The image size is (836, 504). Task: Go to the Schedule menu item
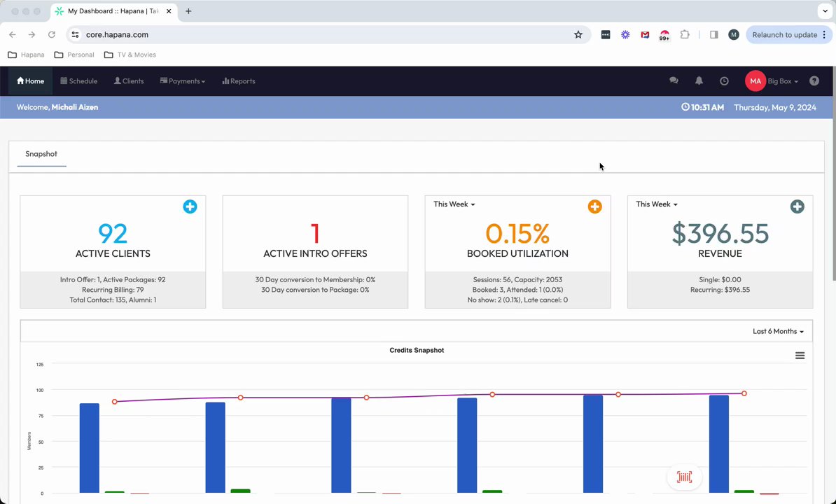79,81
